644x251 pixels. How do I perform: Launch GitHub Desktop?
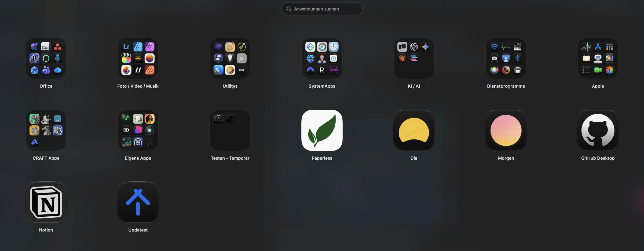[598, 130]
